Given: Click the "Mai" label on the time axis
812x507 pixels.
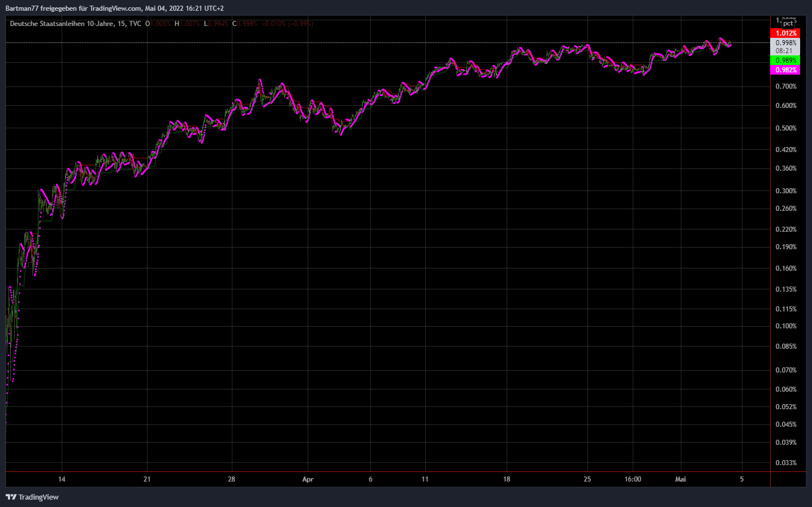Looking at the screenshot, I should pyautogui.click(x=680, y=479).
